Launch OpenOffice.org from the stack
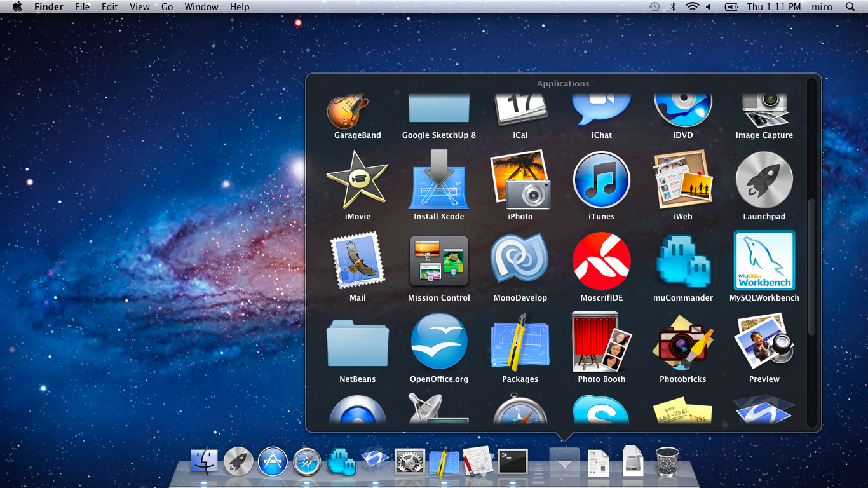 tap(439, 342)
